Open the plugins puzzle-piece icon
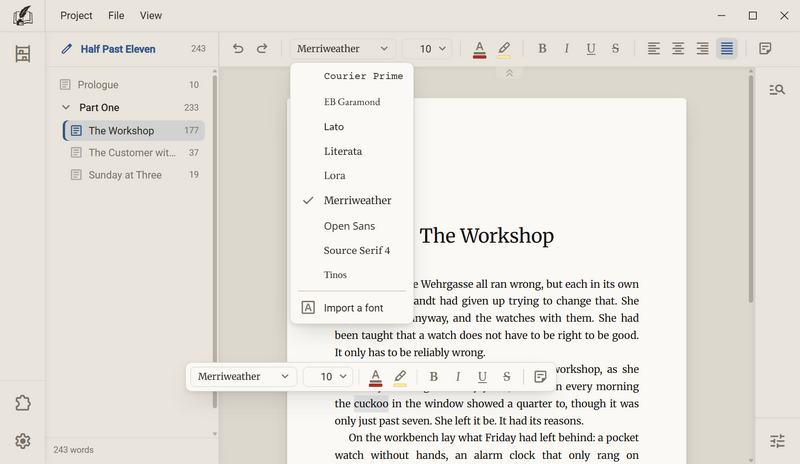 pos(22,403)
